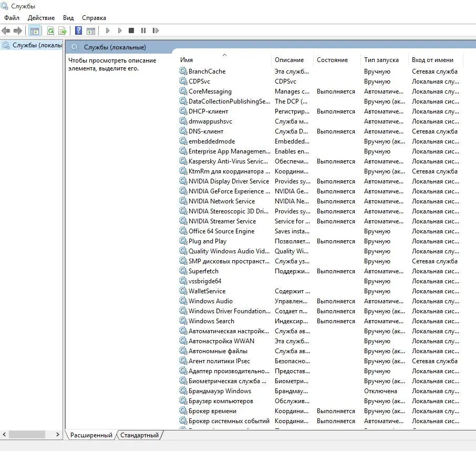
Task: Click the Forward arrow toolbar icon
Action: (18, 30)
